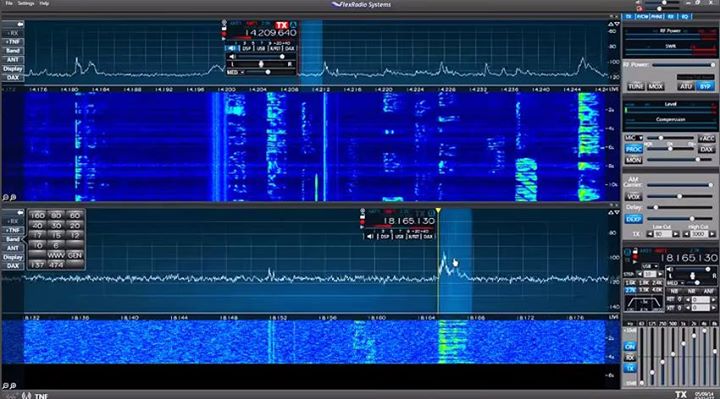Click the TX High Cut value field

[x=698, y=234]
